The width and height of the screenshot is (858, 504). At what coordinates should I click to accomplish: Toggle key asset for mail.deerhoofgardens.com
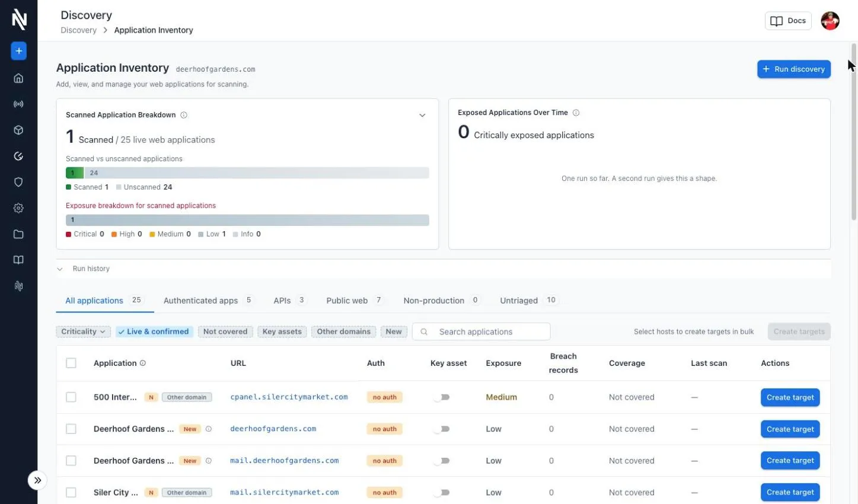click(442, 461)
